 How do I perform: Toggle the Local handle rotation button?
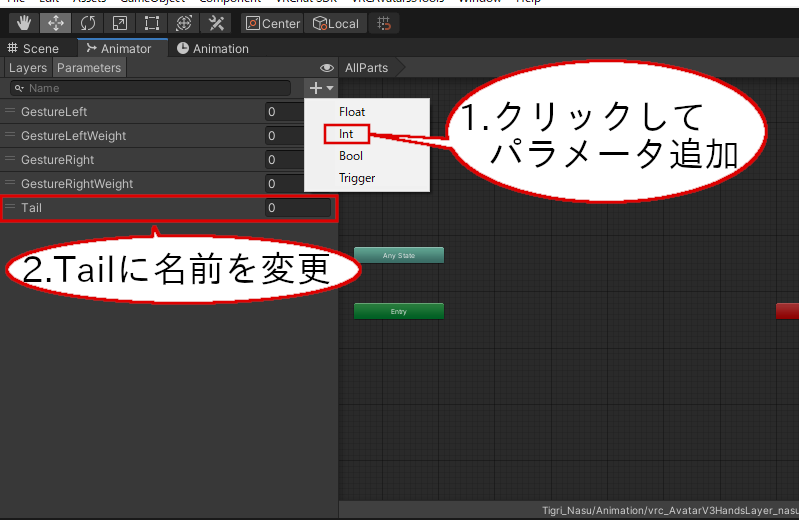click(x=336, y=23)
